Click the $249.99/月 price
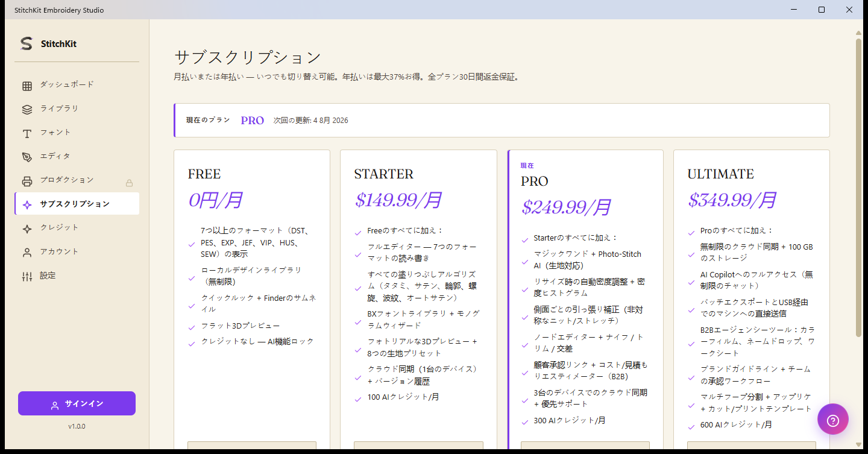The width and height of the screenshot is (868, 454). [566, 207]
